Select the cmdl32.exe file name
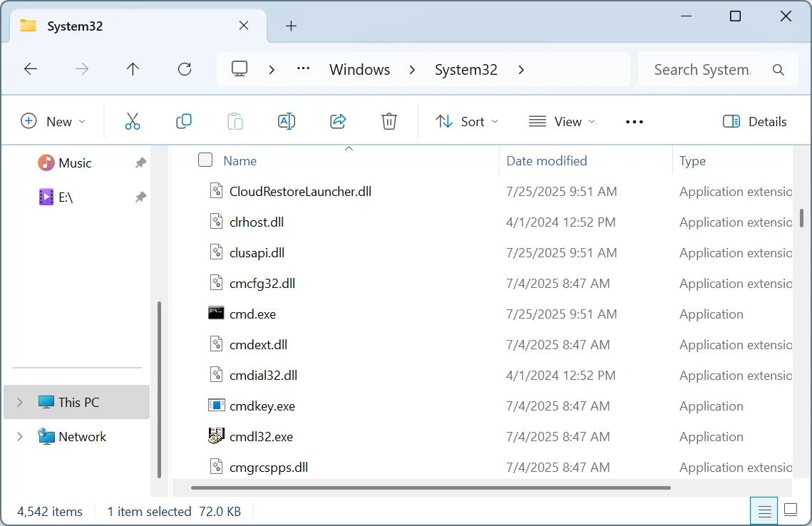Image resolution: width=812 pixels, height=526 pixels. [x=261, y=437]
